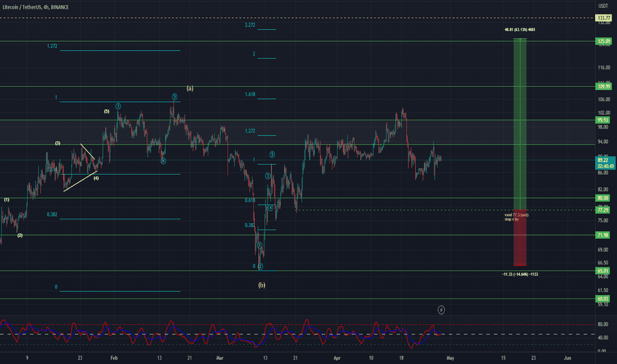Viewport: 617px width, 364px height.
Task: Select the red stop-loss zone
Action: [520, 238]
